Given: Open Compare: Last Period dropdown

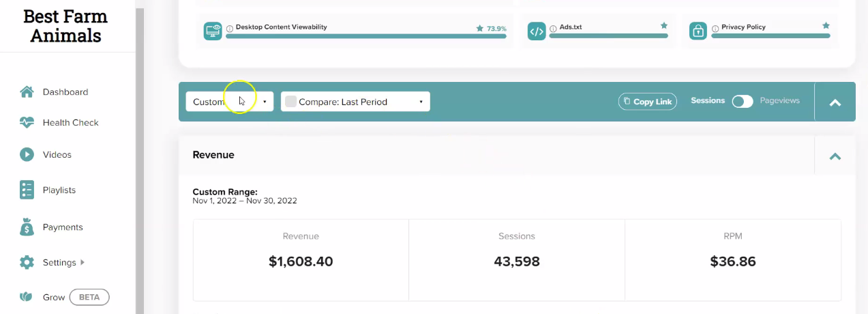Looking at the screenshot, I should (355, 102).
